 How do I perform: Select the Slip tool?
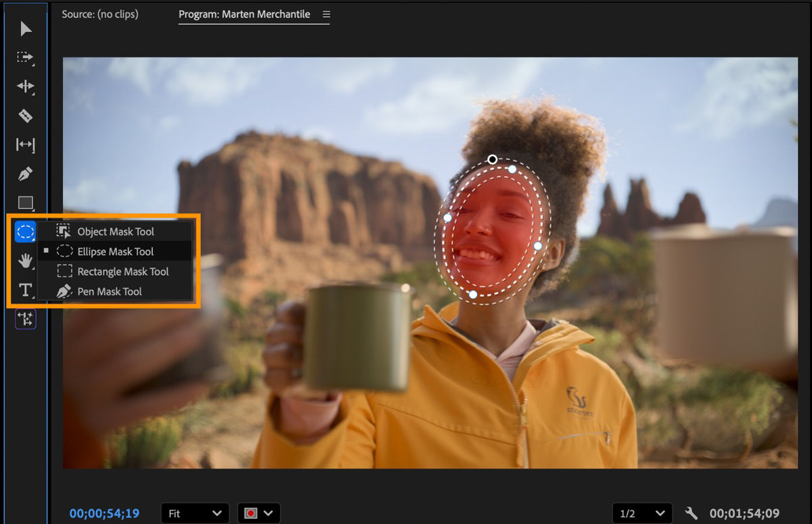coord(24,145)
